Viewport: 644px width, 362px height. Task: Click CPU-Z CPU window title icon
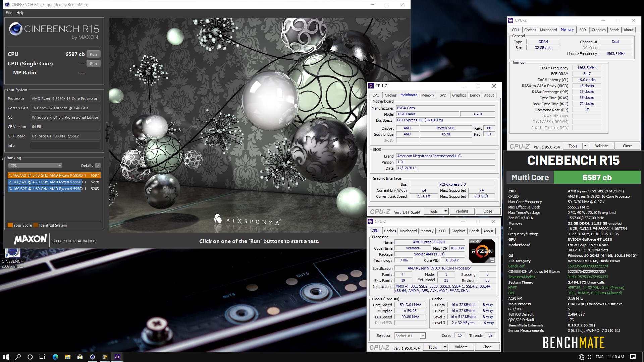point(370,222)
